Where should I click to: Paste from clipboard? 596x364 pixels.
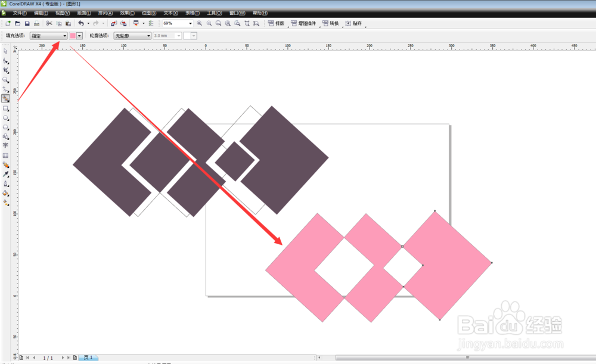pos(69,24)
